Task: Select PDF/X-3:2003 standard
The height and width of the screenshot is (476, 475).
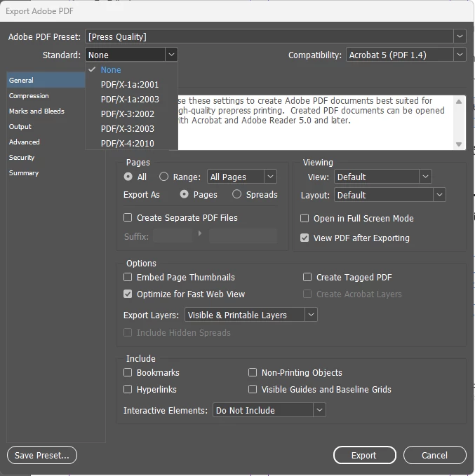Action: pos(131,129)
